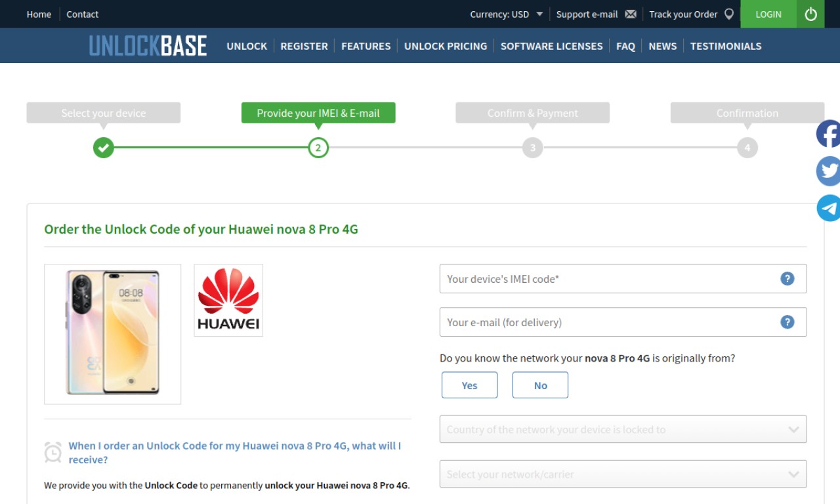Click the step 2 circle indicator

coord(318,148)
